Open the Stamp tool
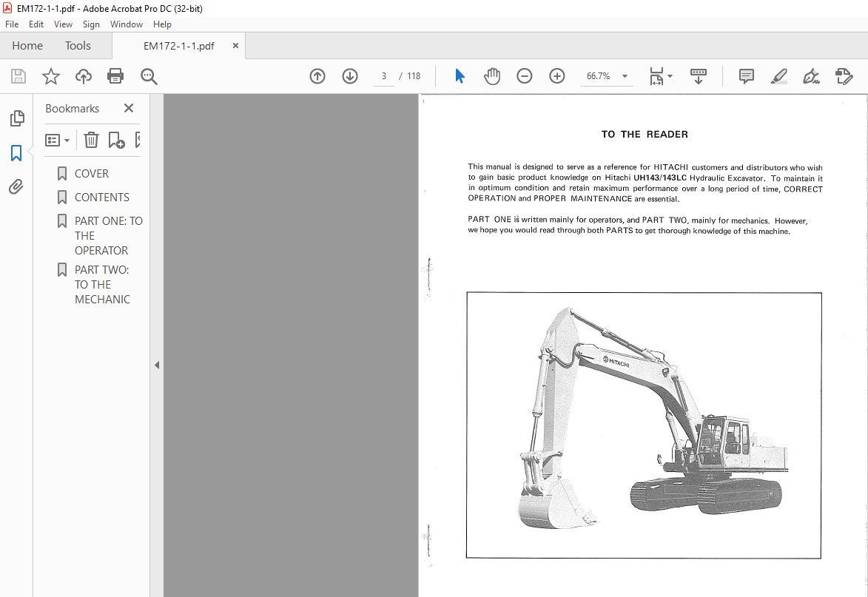 [x=844, y=75]
